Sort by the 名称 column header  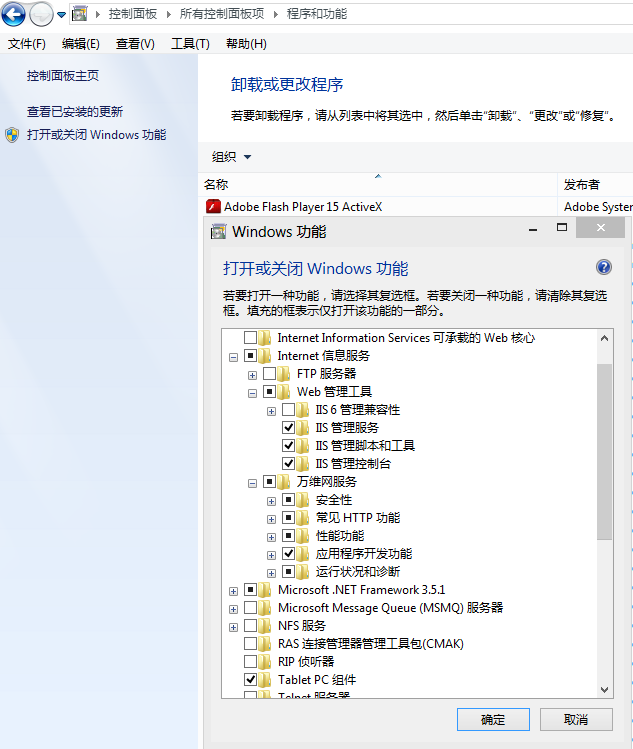[x=377, y=184]
